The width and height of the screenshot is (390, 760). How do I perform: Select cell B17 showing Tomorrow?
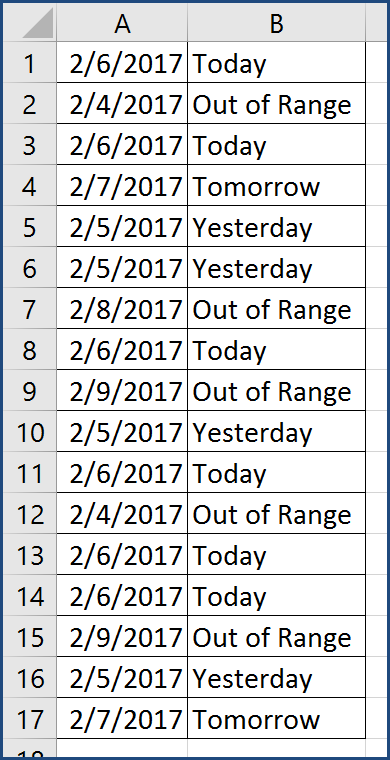click(276, 719)
